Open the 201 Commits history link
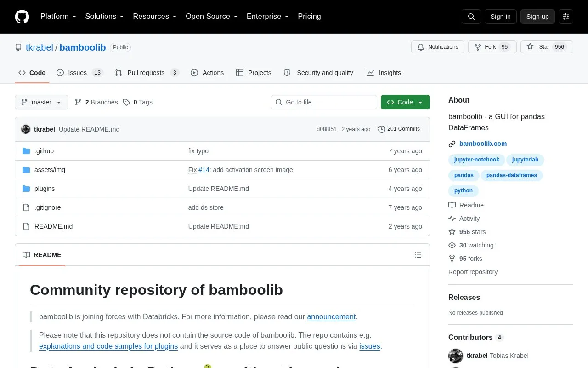The image size is (588, 368). (x=399, y=129)
